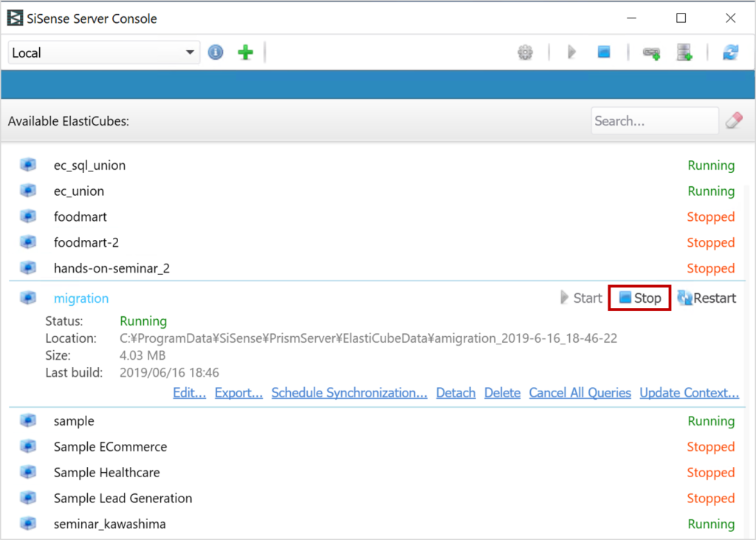Click Start button for migration
The image size is (756, 540).
click(581, 298)
